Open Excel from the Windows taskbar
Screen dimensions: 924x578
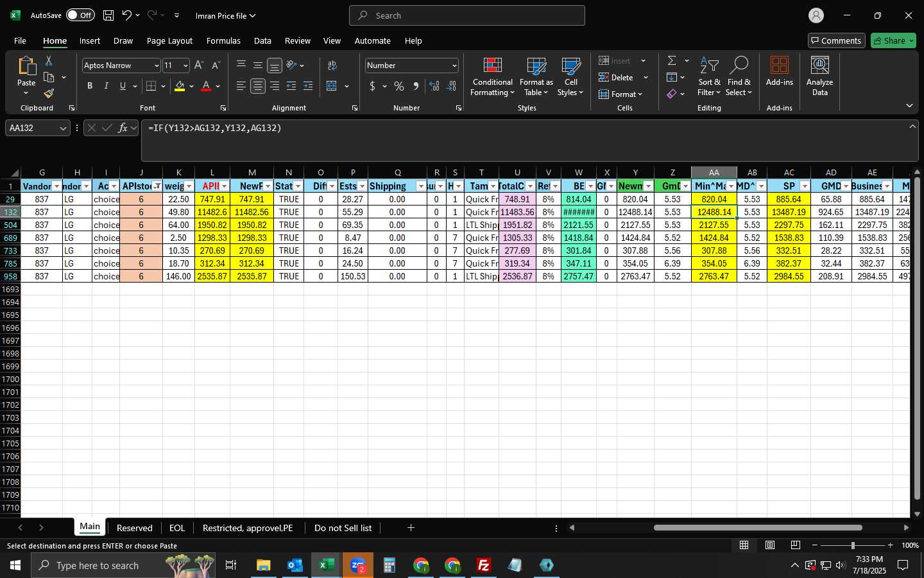tap(326, 565)
